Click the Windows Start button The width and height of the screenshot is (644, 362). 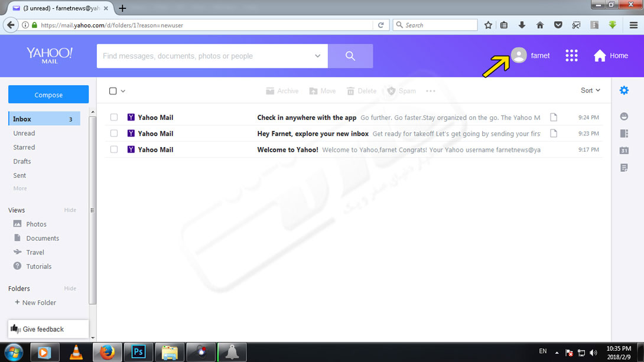14,352
